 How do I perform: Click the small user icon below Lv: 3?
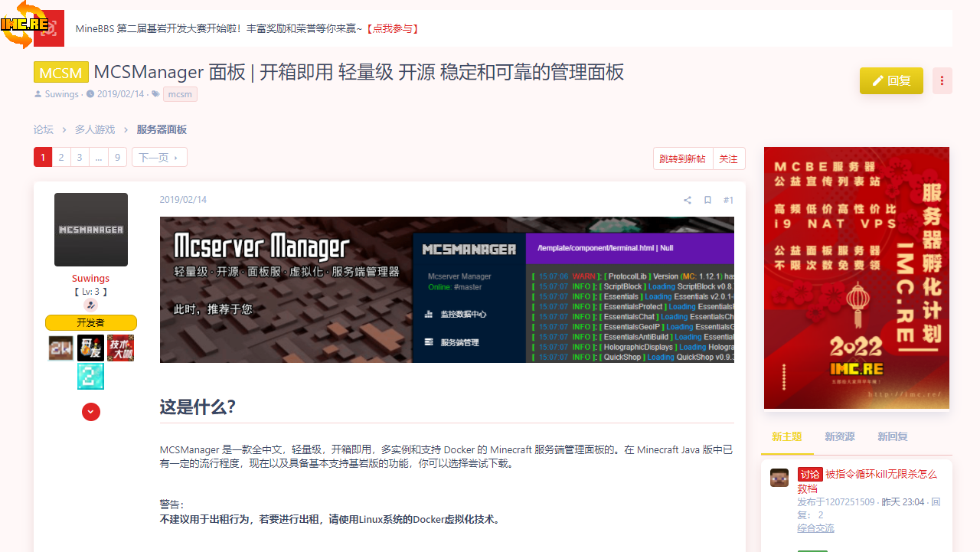(x=90, y=305)
